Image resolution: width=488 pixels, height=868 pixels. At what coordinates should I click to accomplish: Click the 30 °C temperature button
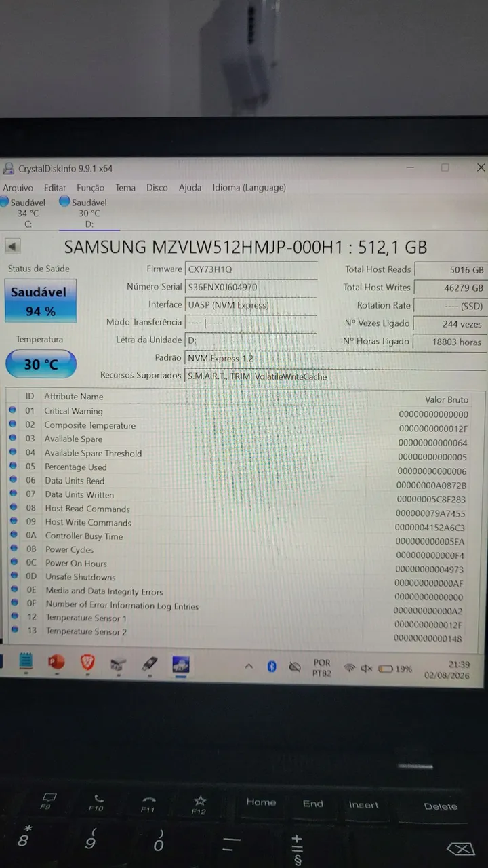pyautogui.click(x=41, y=364)
